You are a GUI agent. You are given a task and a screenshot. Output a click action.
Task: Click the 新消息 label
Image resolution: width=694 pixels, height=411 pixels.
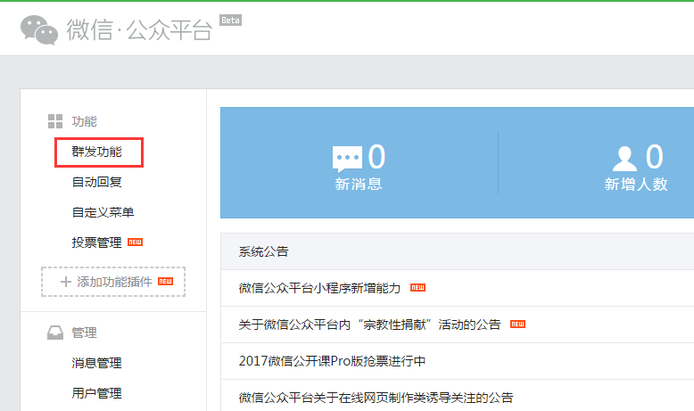359,184
